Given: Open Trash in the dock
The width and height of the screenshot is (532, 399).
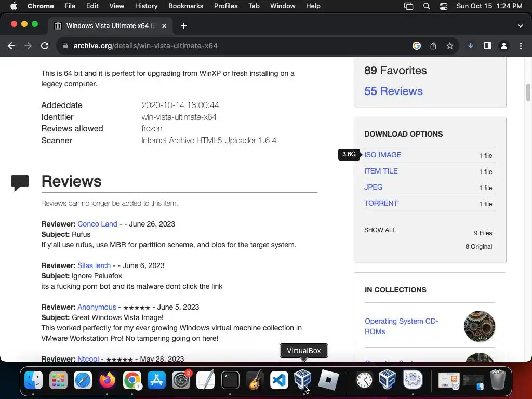Looking at the screenshot, I should [497, 380].
